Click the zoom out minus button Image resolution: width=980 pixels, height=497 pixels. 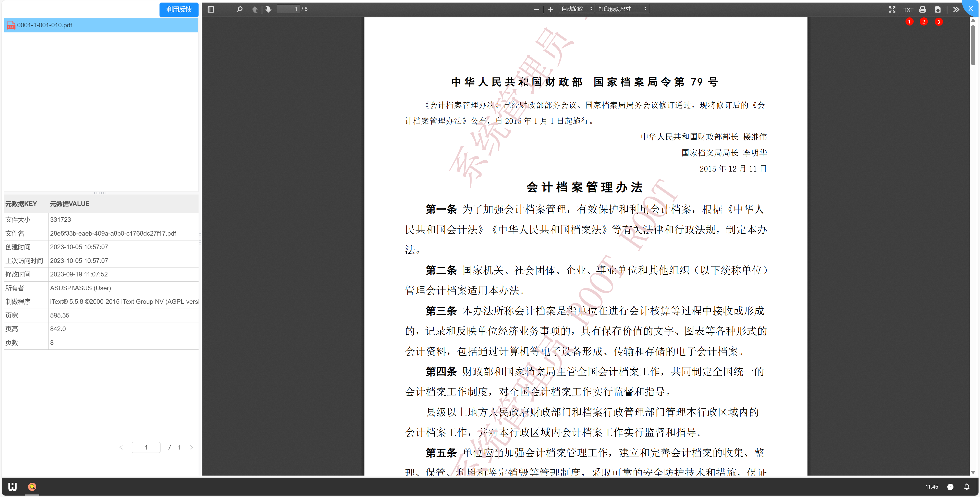(536, 9)
